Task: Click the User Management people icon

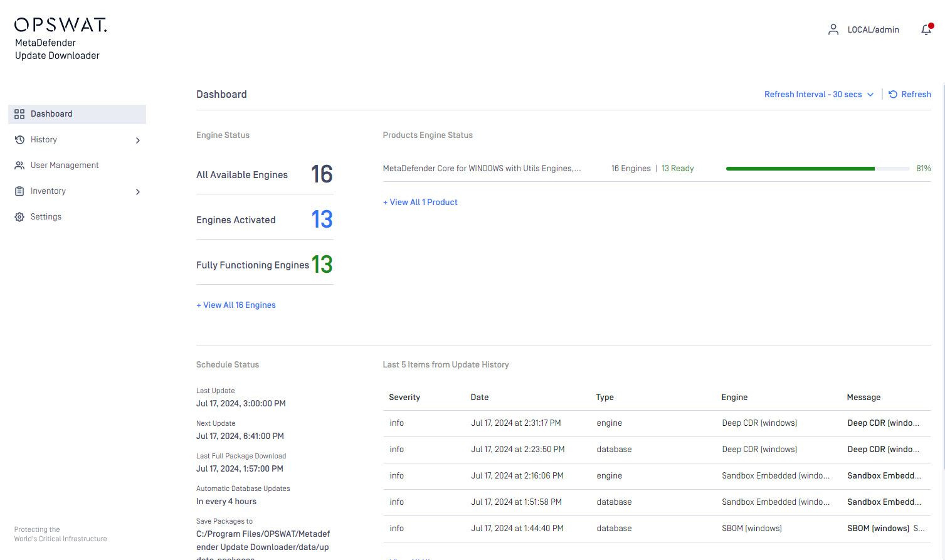Action: (19, 166)
